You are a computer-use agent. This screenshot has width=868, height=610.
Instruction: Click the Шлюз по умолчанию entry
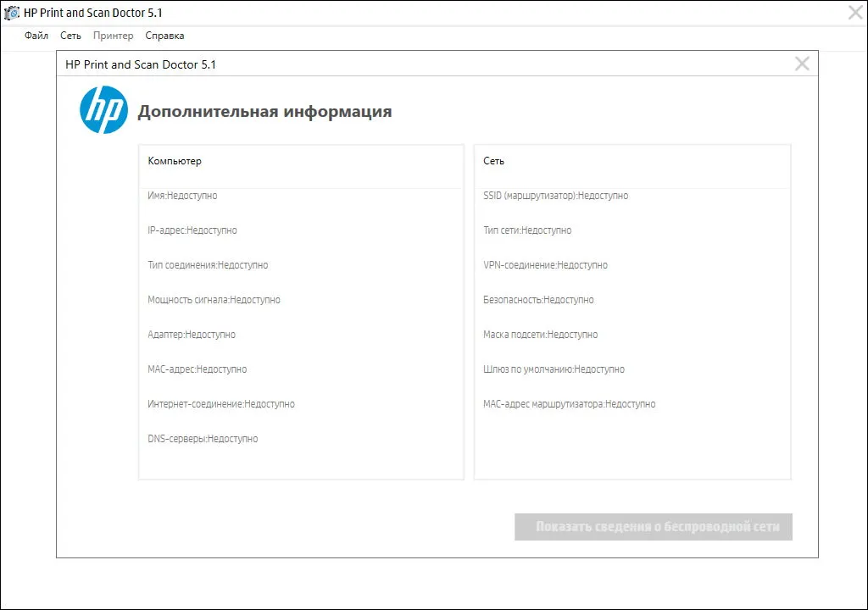(554, 369)
